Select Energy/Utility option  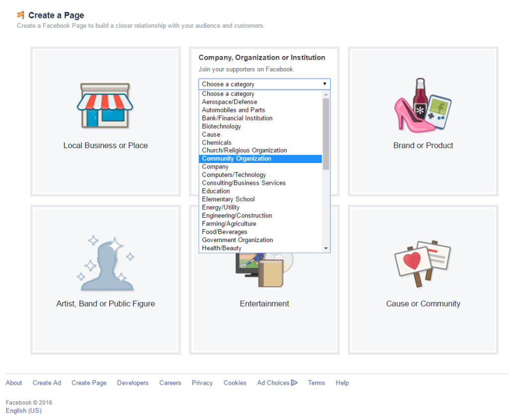(260, 207)
